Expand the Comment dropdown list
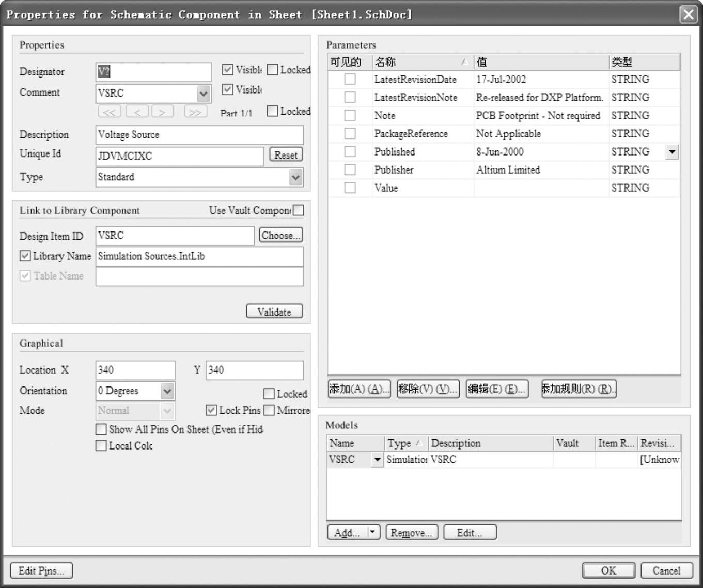Image resolution: width=703 pixels, height=588 pixels. pos(204,94)
